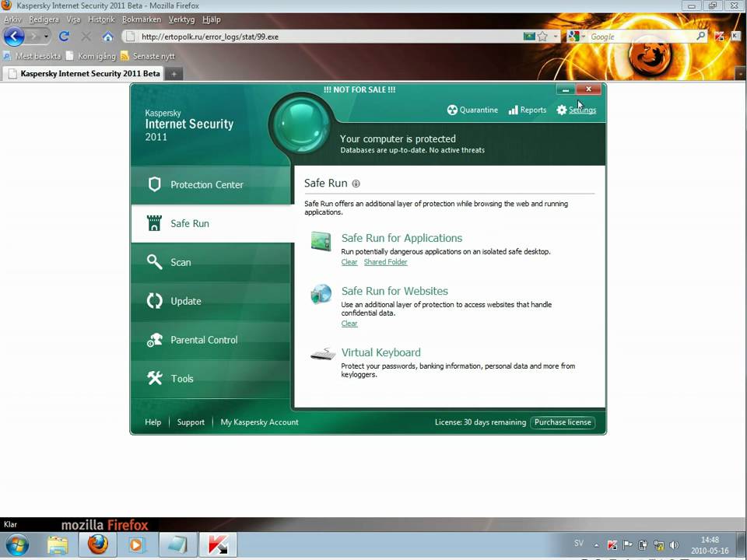
Task: Open Quarantine in Kaspersky window
Action: tap(472, 110)
